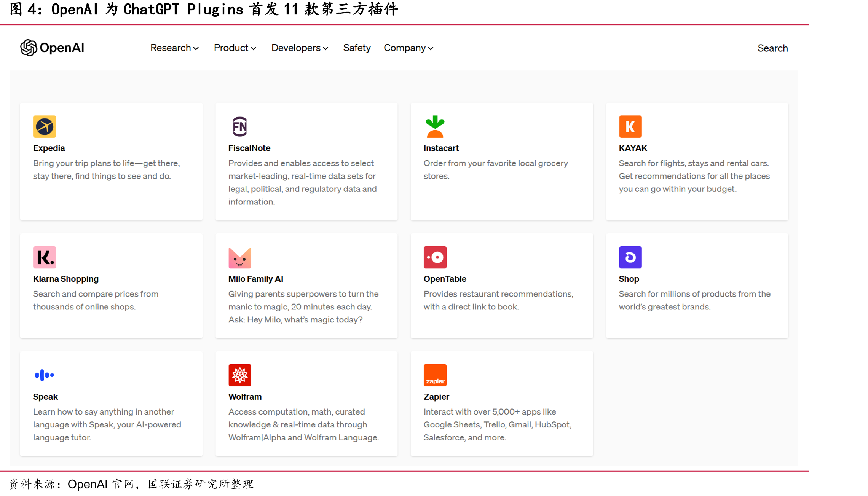
Task: Click the FiscalNote legal data description
Action: [303, 183]
